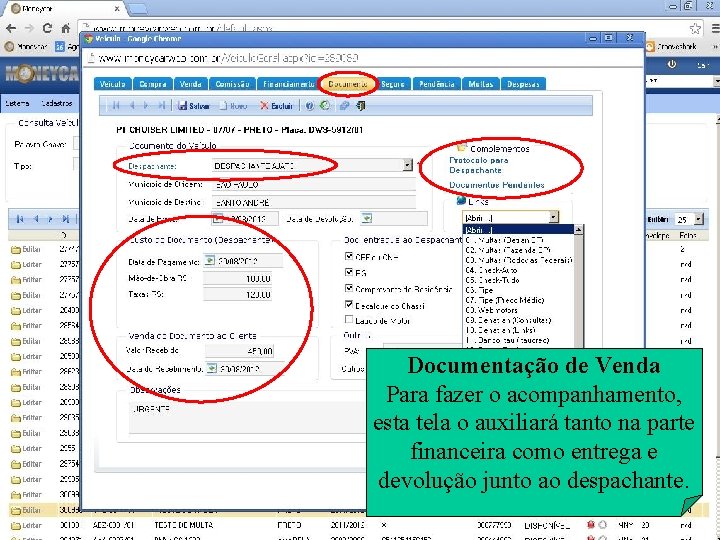Uncheck CPF ou CNPJ checkbox
Screen dimensions: 720x540
pos(349,256)
